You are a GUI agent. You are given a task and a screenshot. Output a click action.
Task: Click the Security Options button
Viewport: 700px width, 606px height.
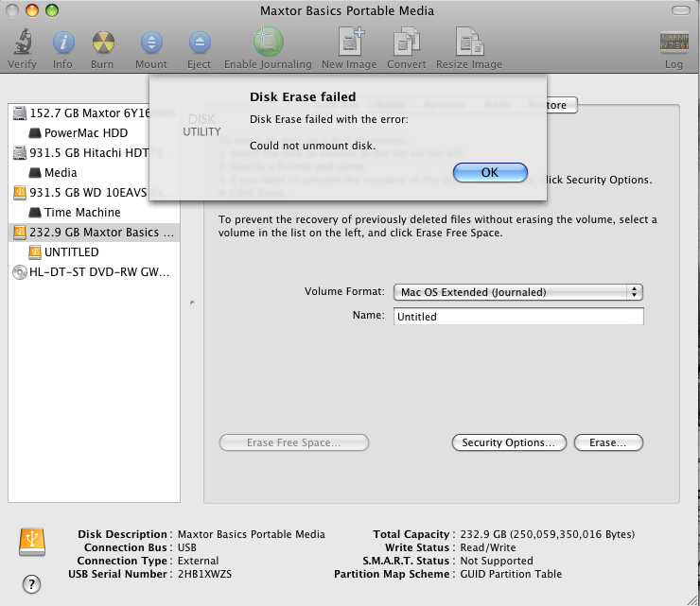(509, 442)
